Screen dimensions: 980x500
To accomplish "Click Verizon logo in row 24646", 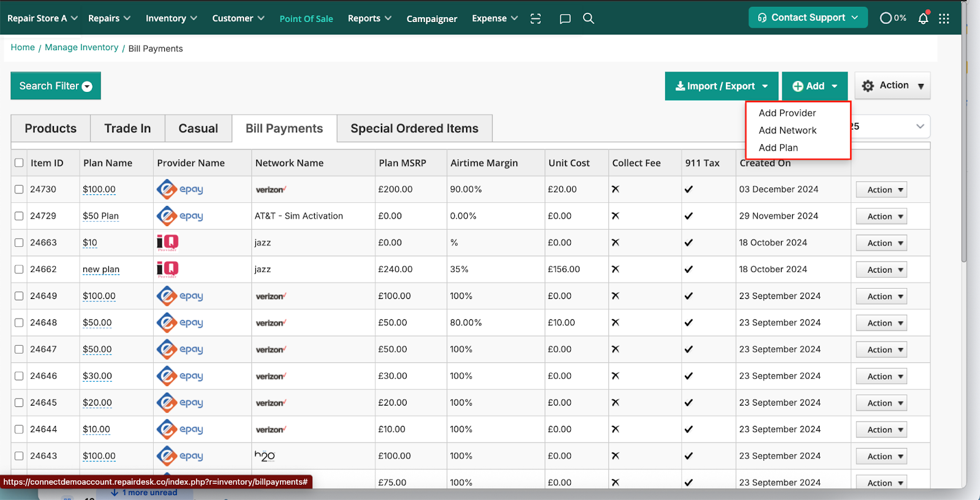I will tap(271, 376).
